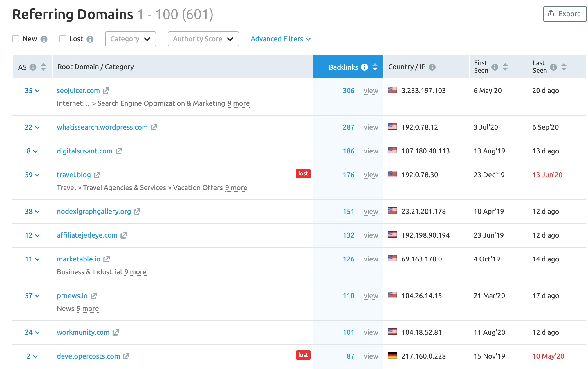Click info icon next to New filter
The height and width of the screenshot is (369, 588).
click(x=44, y=39)
